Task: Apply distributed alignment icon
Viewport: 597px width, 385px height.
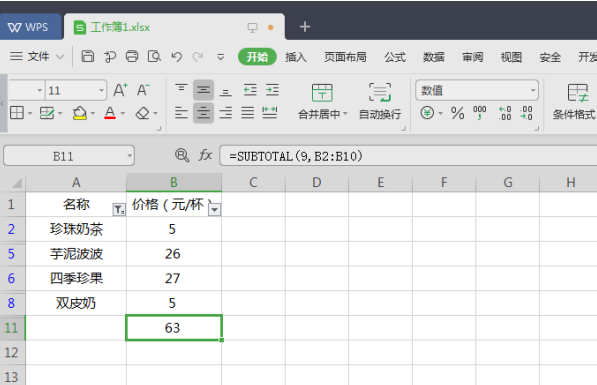Action: point(270,113)
